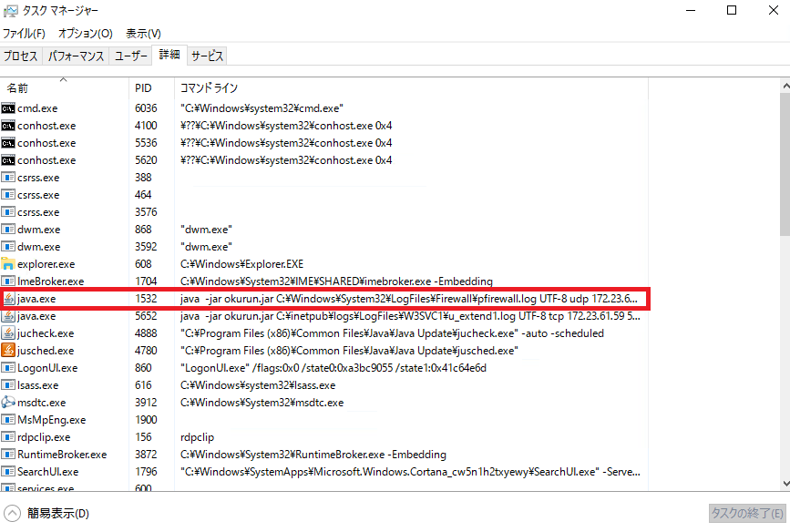The image size is (790, 532).
Task: Click the vertical scrollbar thumb
Action: (x=785, y=164)
